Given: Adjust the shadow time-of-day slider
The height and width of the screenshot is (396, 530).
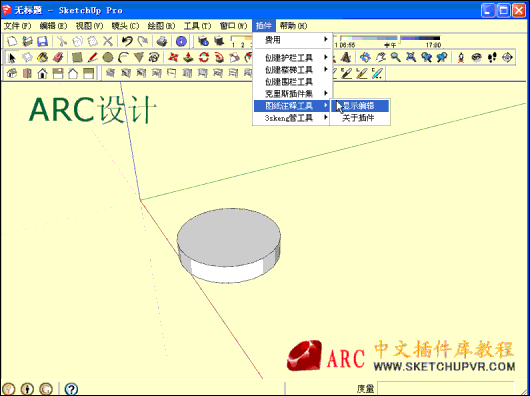Looking at the screenshot, I should (x=390, y=38).
